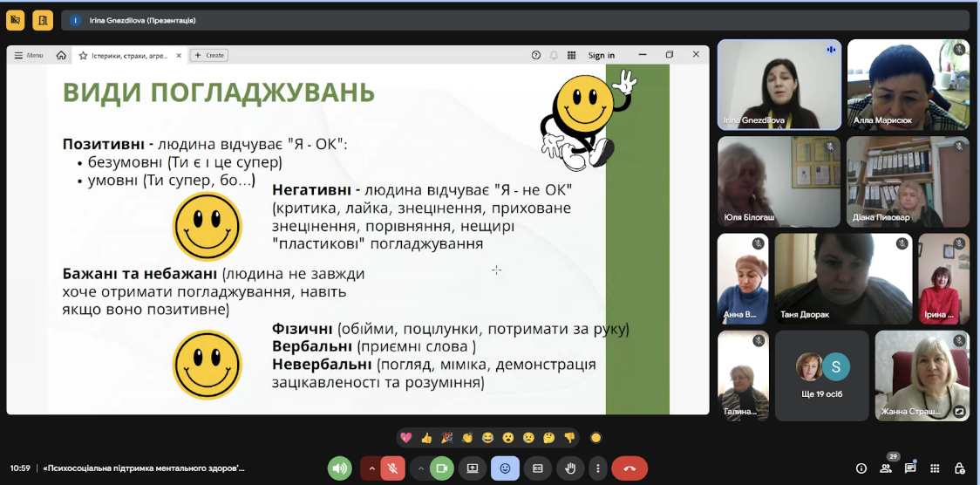Toggle closed captions
The image size is (980, 485).
pyautogui.click(x=537, y=468)
